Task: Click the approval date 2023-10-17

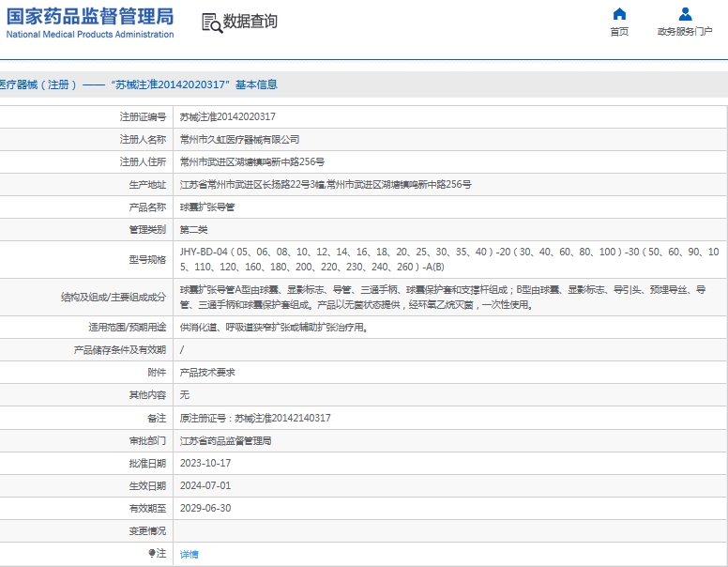Action: click(x=205, y=463)
